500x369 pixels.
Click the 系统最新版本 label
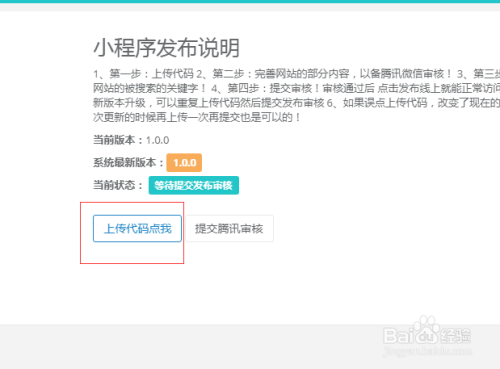[128, 163]
